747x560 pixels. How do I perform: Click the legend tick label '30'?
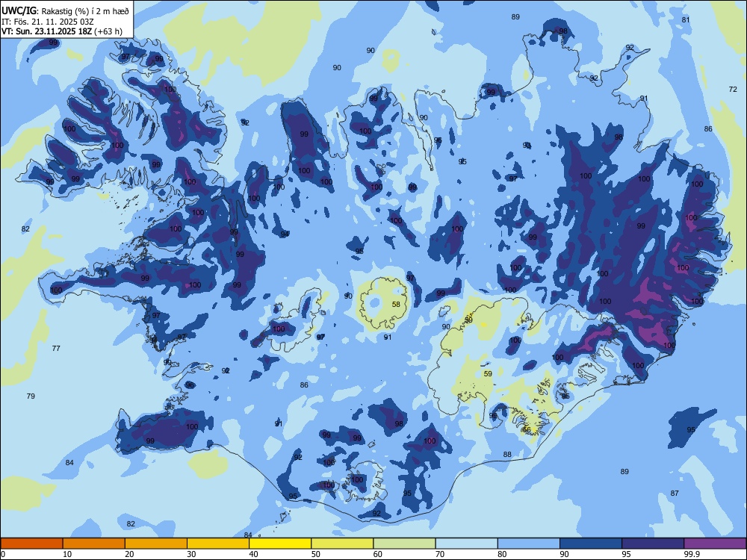click(x=191, y=554)
